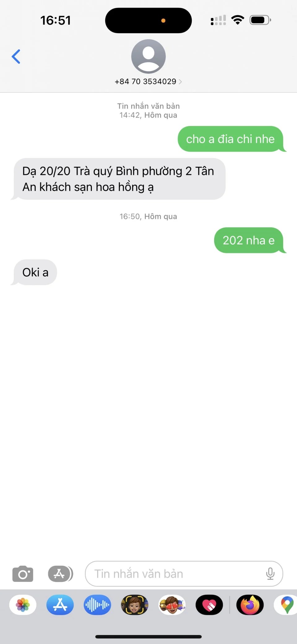
Task: Tap the address message 'Dạ 20/20 Trà quý Bình'
Action: tap(118, 179)
